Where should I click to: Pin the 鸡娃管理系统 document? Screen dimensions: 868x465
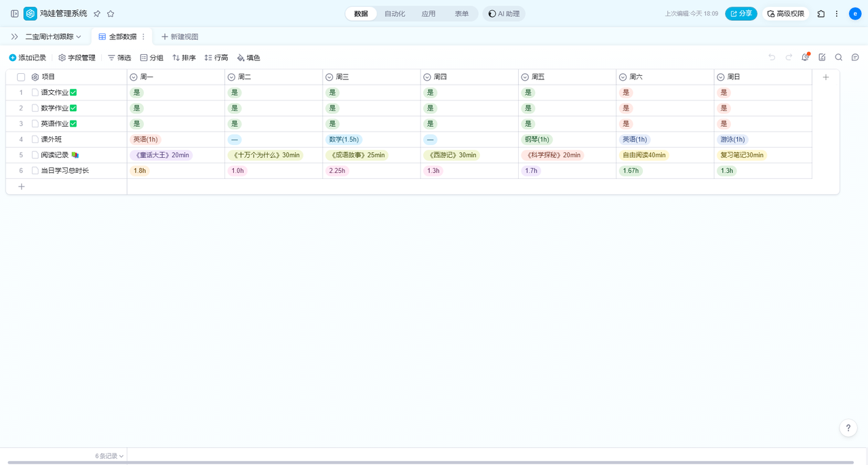click(97, 14)
